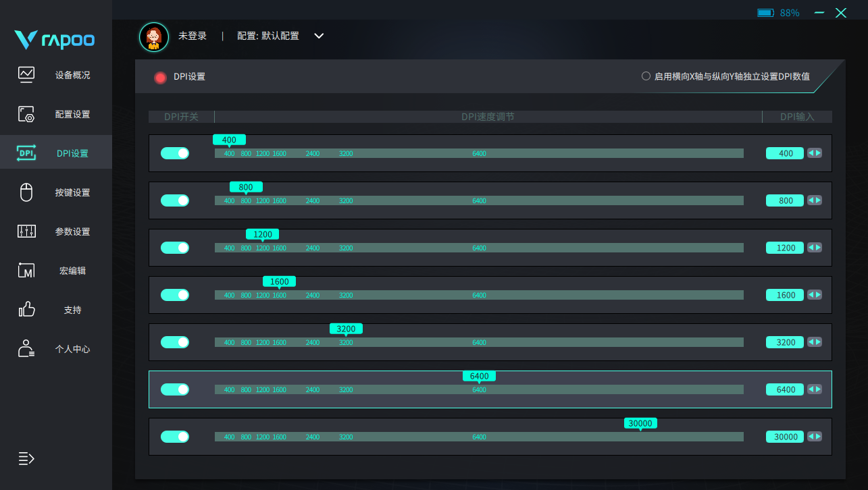
Task: Open the 宏编辑 macro editor icon
Action: tap(26, 271)
